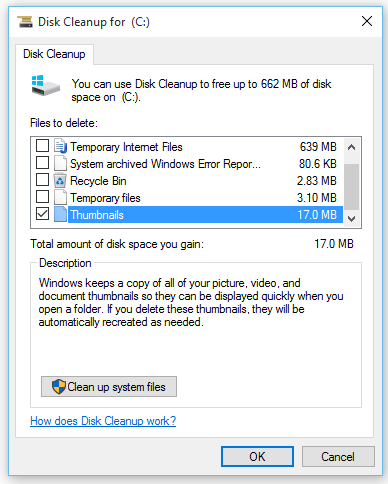The image size is (388, 484).
Task: Click the Disk Cleanup title bar drive icon
Action: coord(25,22)
